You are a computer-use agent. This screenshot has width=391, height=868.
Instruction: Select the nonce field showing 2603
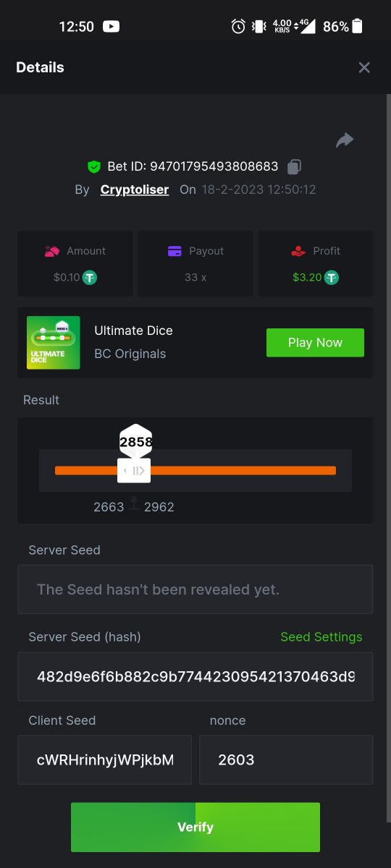[x=286, y=760]
